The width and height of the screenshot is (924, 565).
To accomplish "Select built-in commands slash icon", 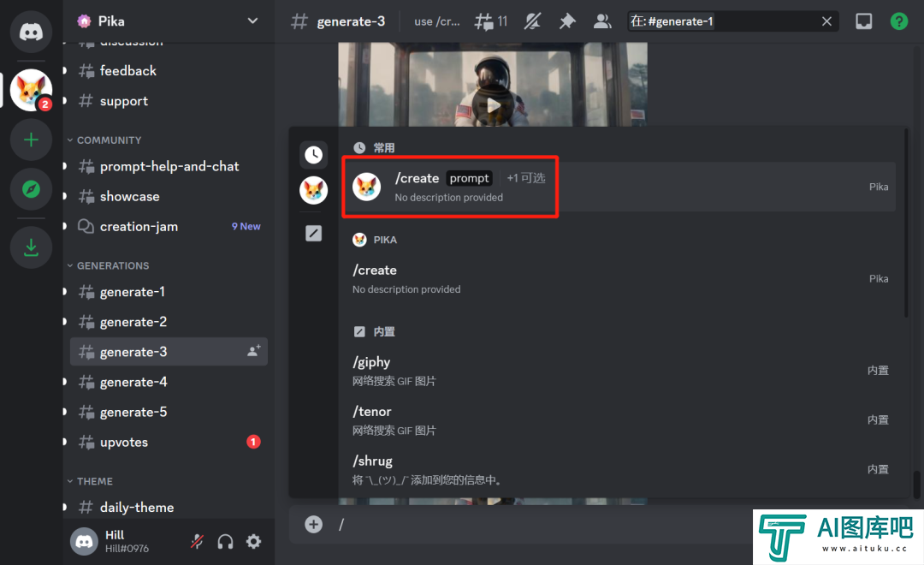I will coord(313,233).
